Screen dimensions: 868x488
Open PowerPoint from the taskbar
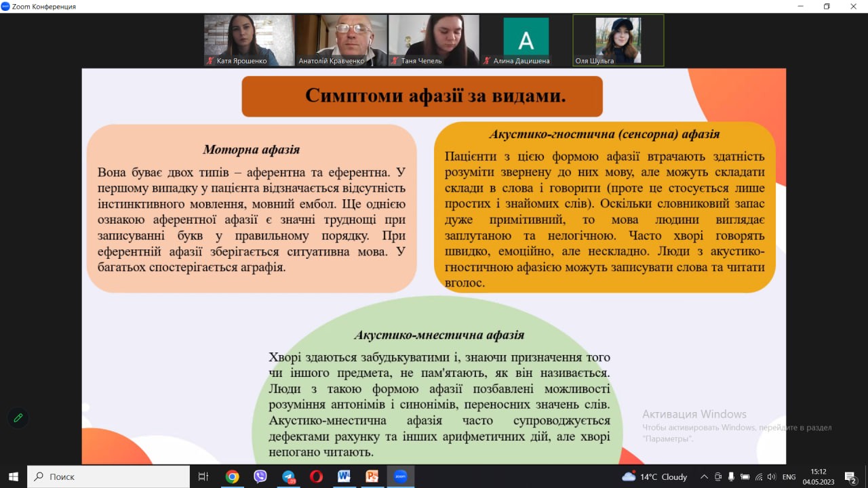click(x=372, y=476)
